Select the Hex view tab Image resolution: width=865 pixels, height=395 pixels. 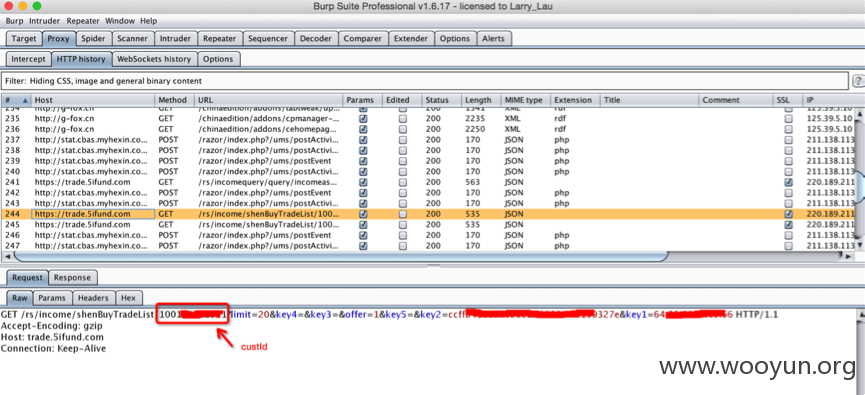[129, 298]
